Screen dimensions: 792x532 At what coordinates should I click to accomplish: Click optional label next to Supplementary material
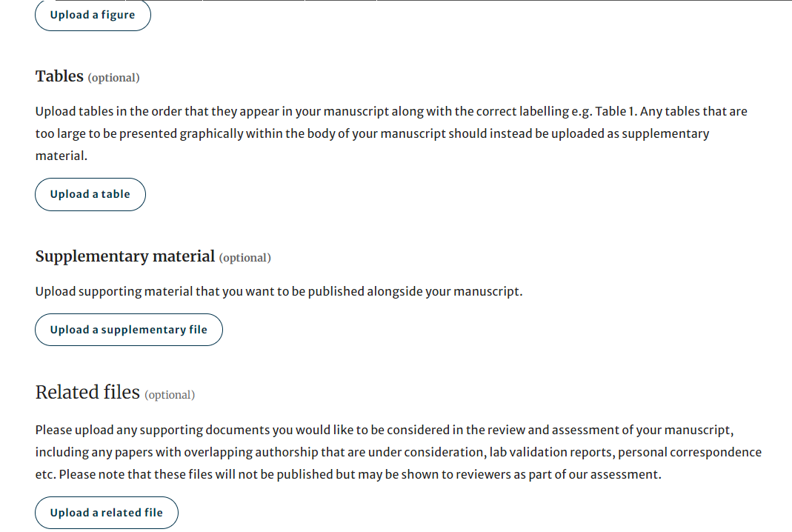pyautogui.click(x=244, y=258)
